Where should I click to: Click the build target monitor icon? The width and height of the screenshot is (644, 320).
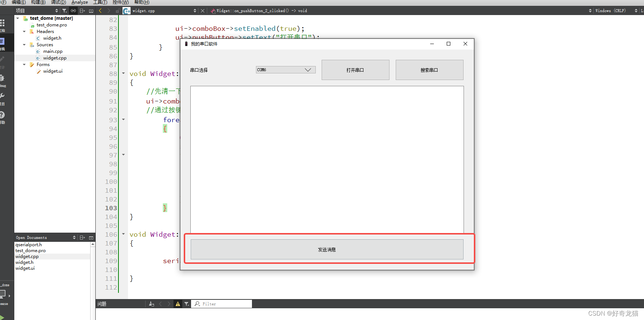(3, 294)
